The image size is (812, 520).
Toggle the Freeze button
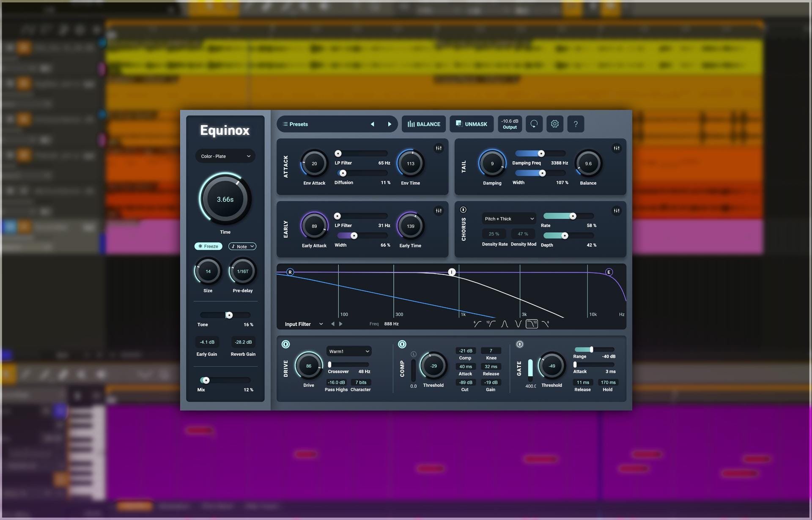tap(208, 246)
